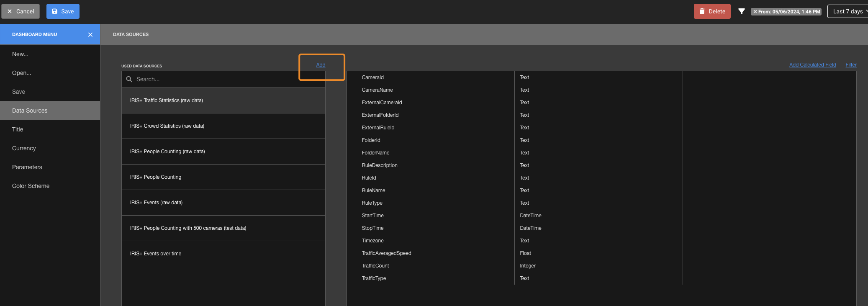
Task: Select Currency in the sidebar menu
Action: coord(24,148)
